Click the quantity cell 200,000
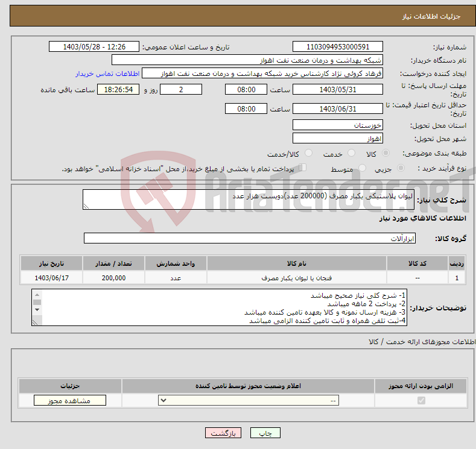The height and width of the screenshot is (449, 476). tap(113, 278)
